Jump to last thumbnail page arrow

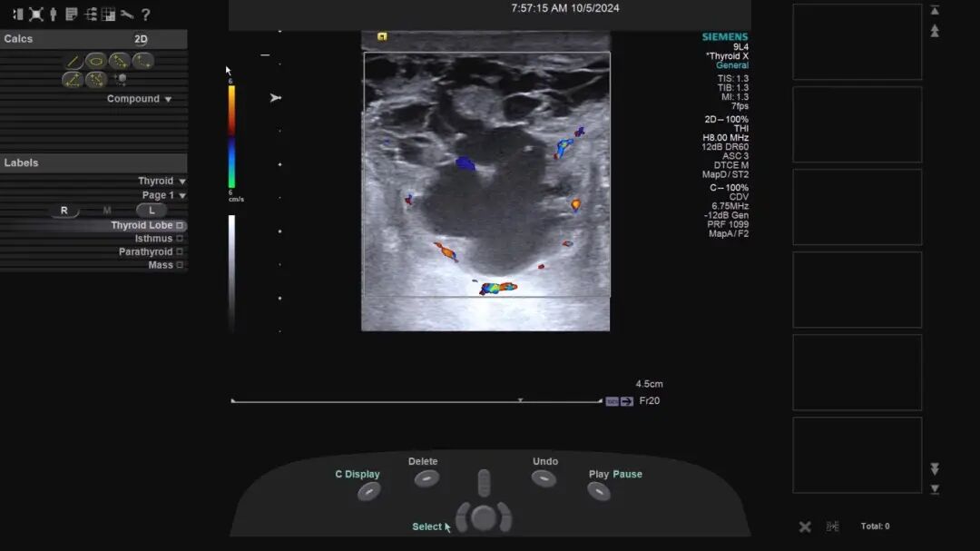(x=935, y=489)
